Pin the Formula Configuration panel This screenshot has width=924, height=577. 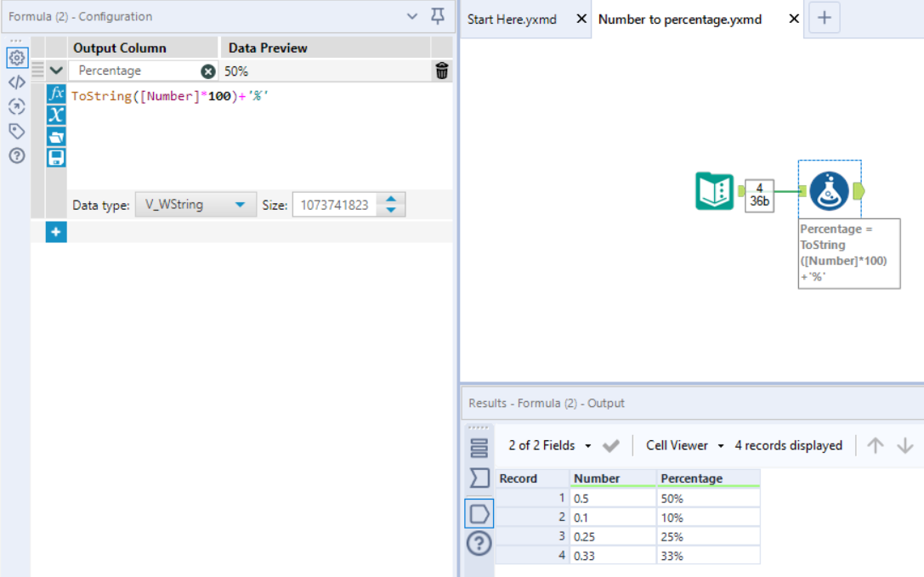click(437, 16)
